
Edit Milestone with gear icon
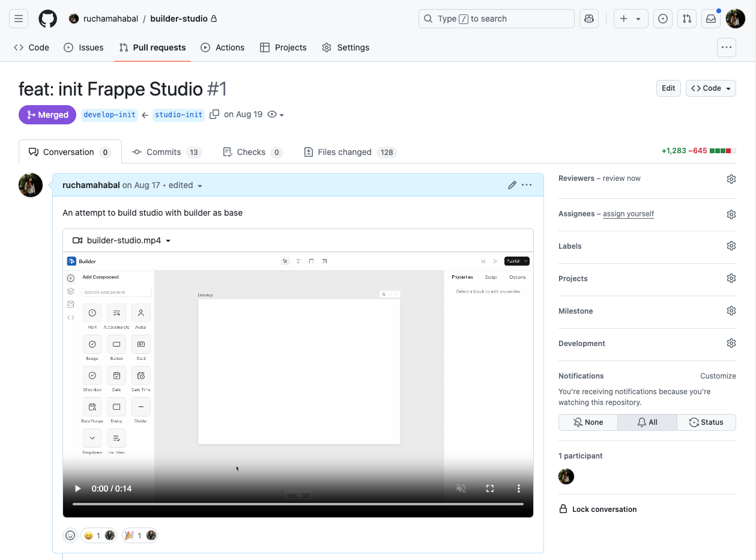point(731,311)
